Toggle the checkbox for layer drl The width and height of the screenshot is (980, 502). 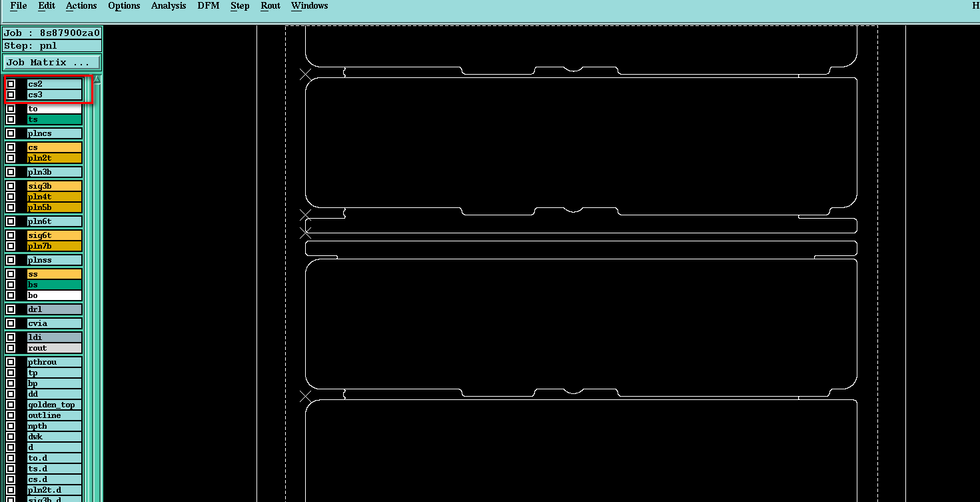coord(11,309)
